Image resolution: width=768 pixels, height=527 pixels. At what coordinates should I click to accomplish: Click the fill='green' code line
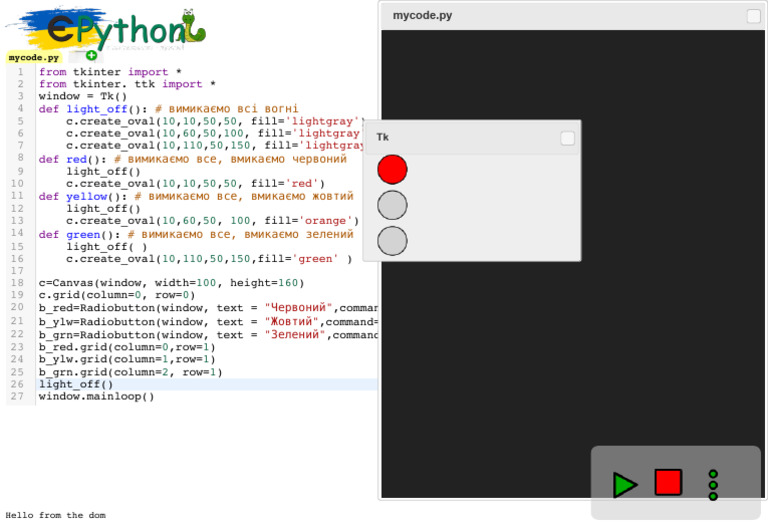click(209, 259)
